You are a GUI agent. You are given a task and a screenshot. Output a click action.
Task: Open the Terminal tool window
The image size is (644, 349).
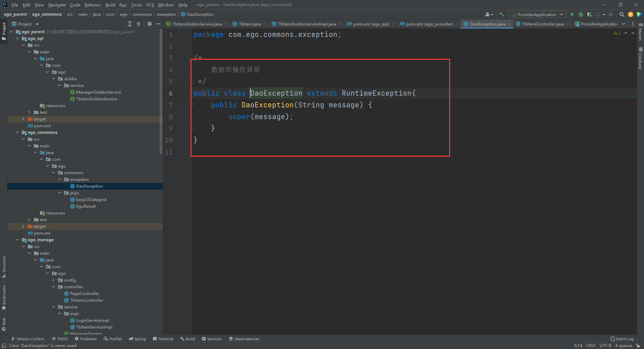click(x=163, y=339)
